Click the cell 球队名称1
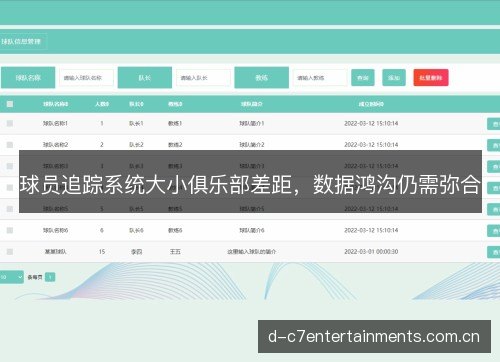The image size is (500, 362). point(55,123)
